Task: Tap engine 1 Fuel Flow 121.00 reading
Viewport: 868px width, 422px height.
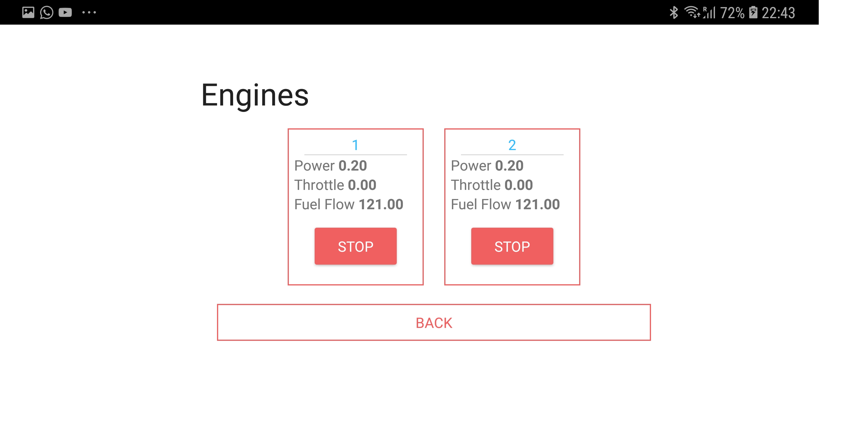Action: pyautogui.click(x=349, y=205)
